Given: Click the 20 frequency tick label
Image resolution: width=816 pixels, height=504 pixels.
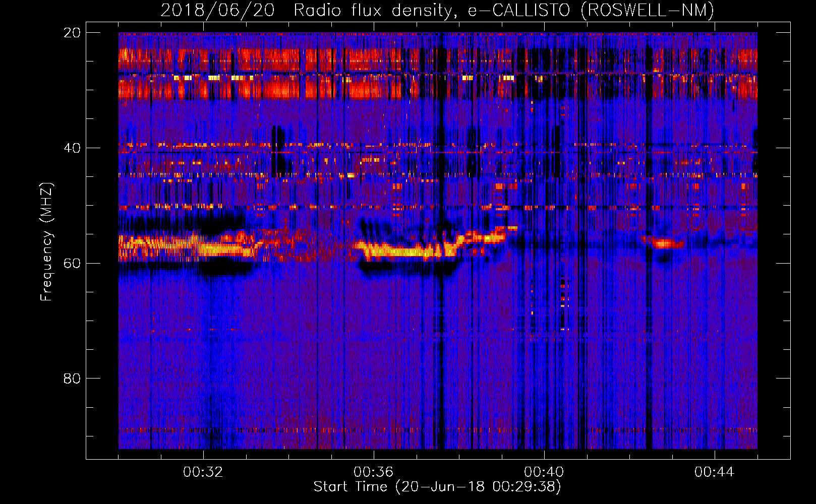Looking at the screenshot, I should pos(72,33).
